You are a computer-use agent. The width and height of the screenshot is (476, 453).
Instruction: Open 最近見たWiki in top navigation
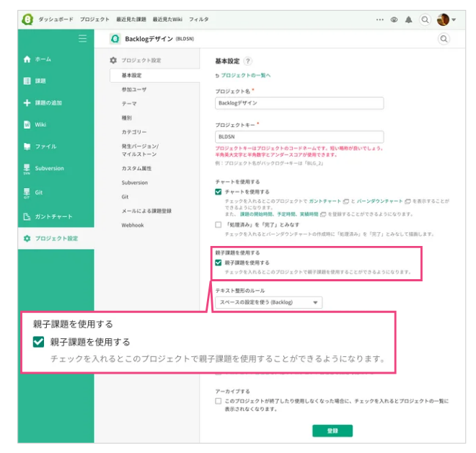coord(167,19)
